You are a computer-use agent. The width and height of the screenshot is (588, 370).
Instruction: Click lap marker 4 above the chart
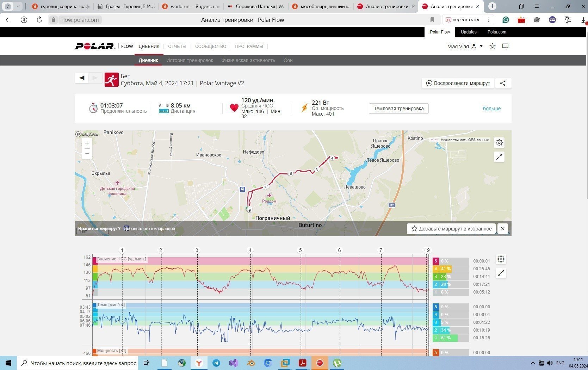click(250, 250)
